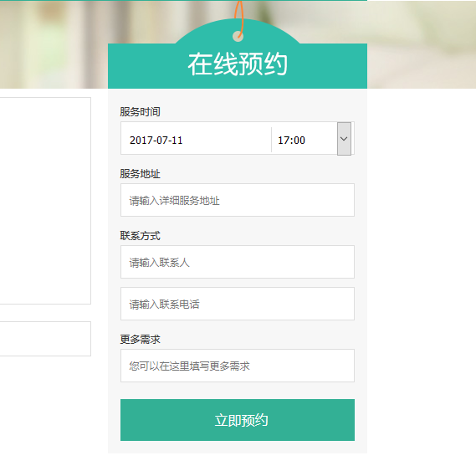Click the 服务地址 label

pos(140,174)
